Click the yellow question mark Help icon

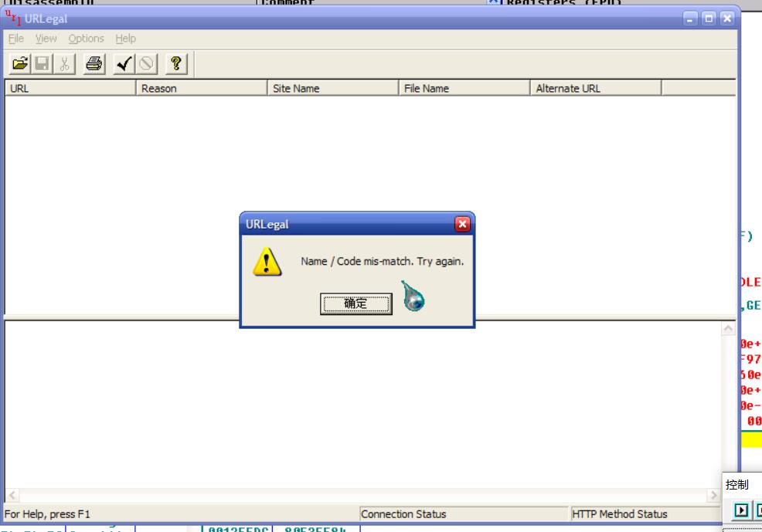[175, 64]
